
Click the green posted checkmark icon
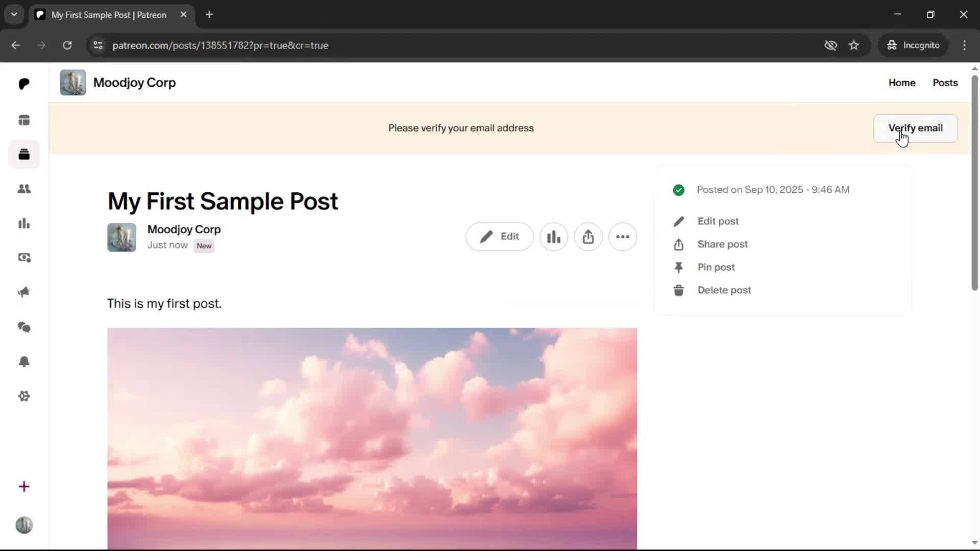pos(678,190)
